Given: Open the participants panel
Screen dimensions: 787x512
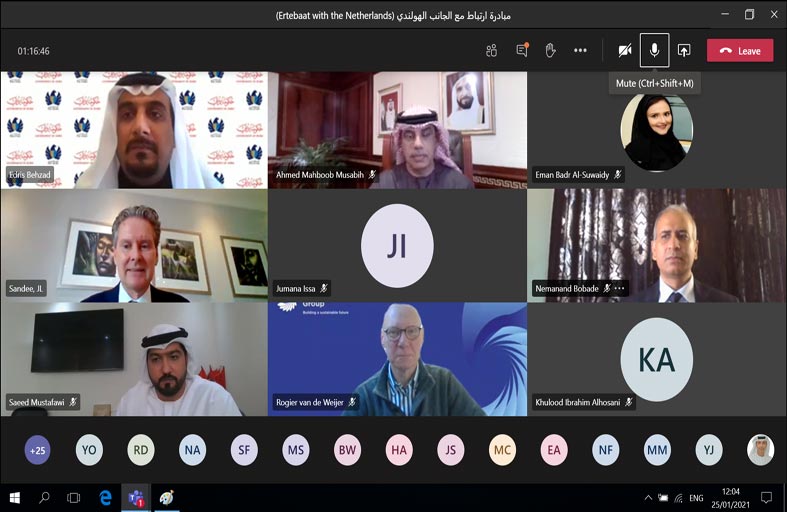Looking at the screenshot, I should click(x=491, y=50).
